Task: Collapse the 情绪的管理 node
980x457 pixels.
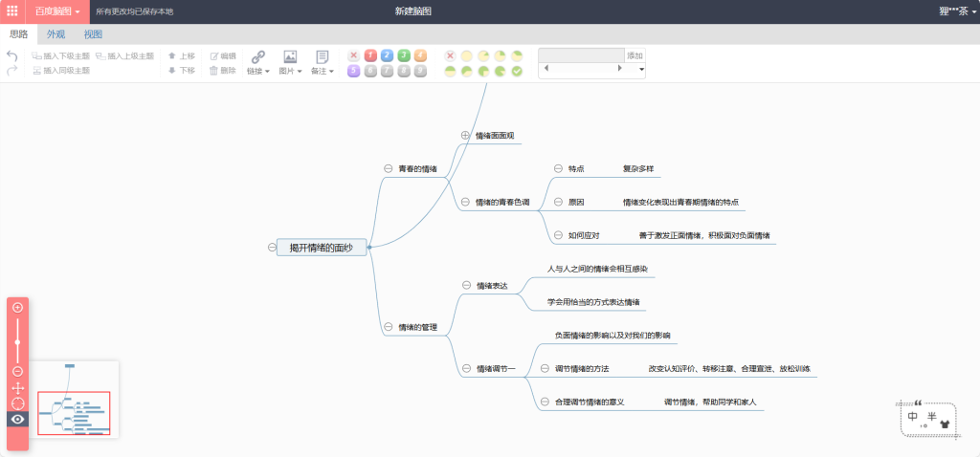Action: coord(389,327)
